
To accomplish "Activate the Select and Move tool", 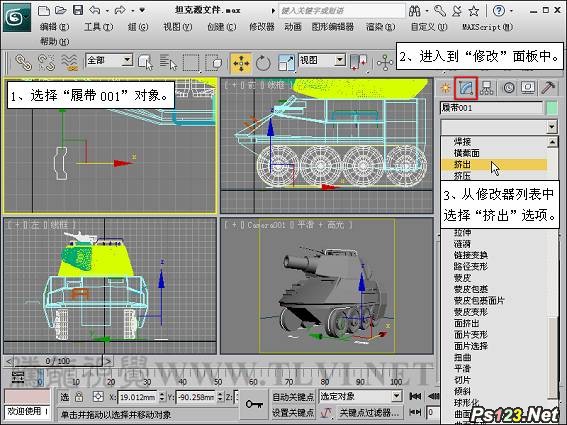I will (240, 63).
